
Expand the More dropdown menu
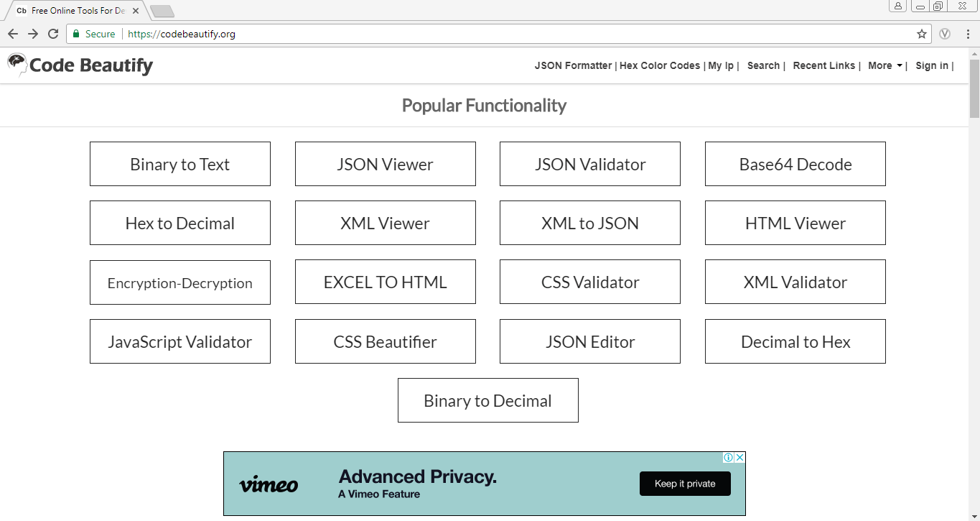pos(885,65)
